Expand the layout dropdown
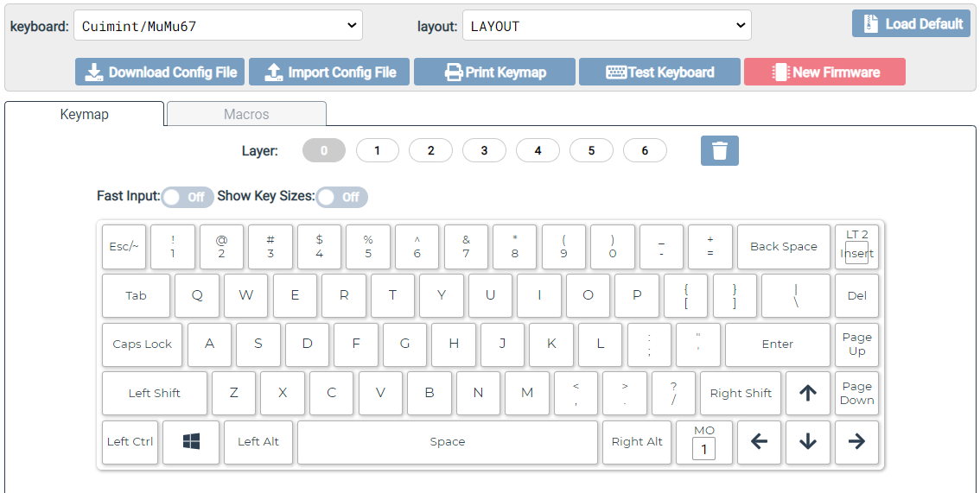The width and height of the screenshot is (980, 493). pos(607,26)
